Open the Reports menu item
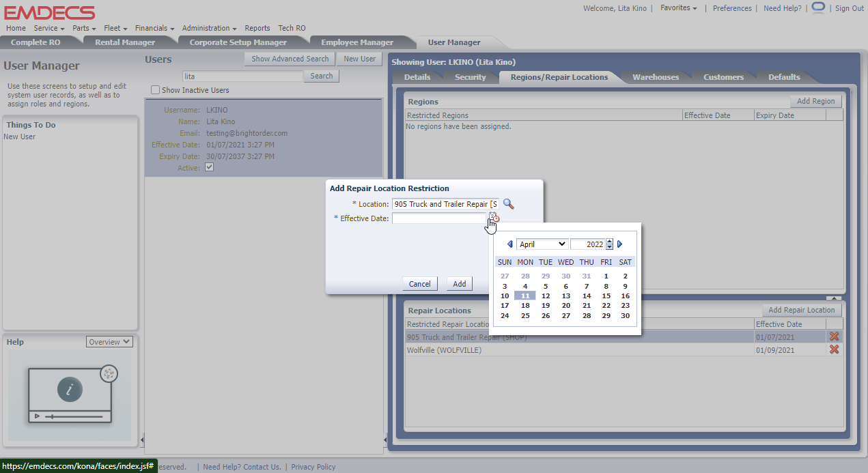 pyautogui.click(x=257, y=28)
